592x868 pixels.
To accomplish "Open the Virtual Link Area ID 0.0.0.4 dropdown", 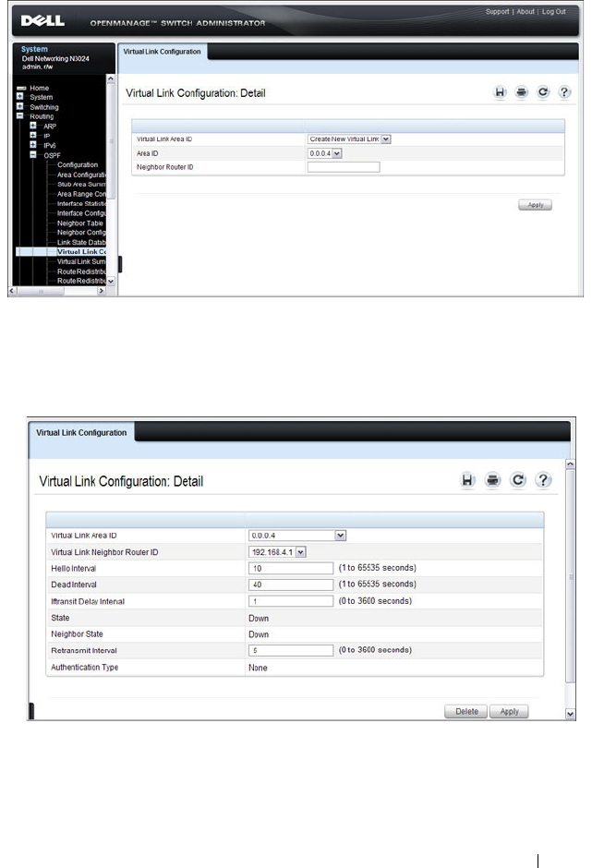I will (x=297, y=536).
